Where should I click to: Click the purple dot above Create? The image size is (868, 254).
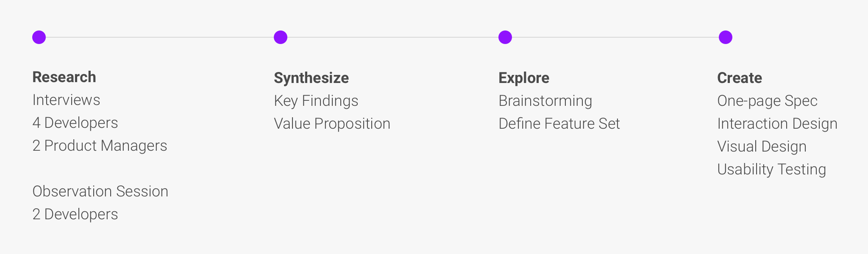point(726,37)
